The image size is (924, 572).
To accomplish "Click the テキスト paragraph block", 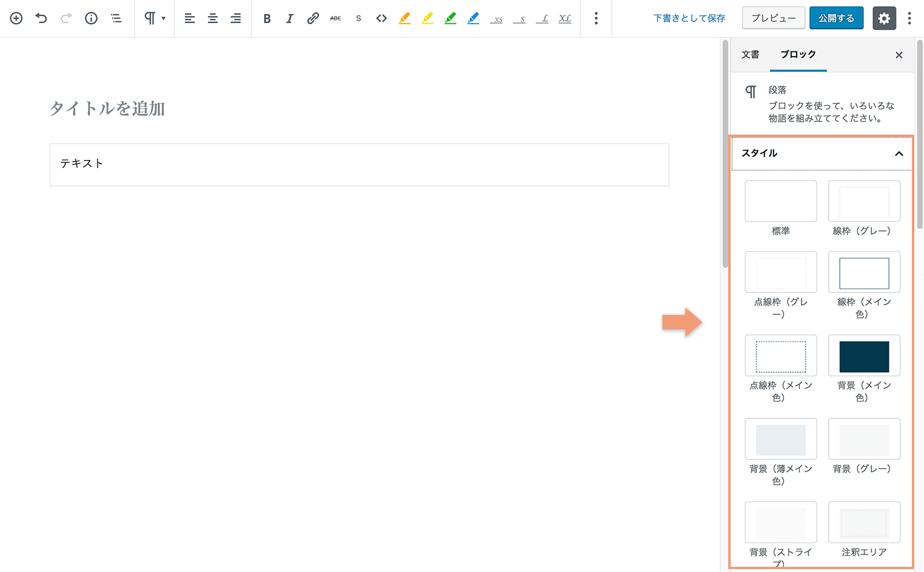I will pyautogui.click(x=359, y=165).
